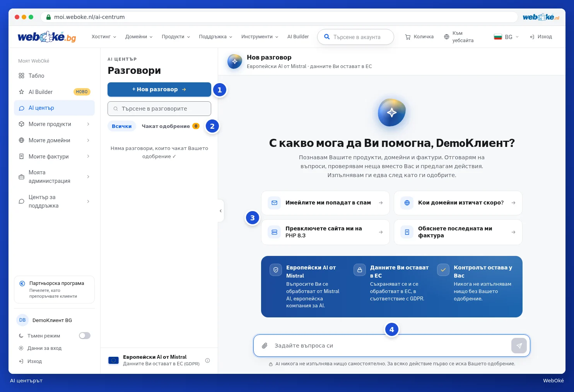574x392 pixels.
Task: Open Данни за вход in the sidebar
Action: pyautogui.click(x=40, y=348)
